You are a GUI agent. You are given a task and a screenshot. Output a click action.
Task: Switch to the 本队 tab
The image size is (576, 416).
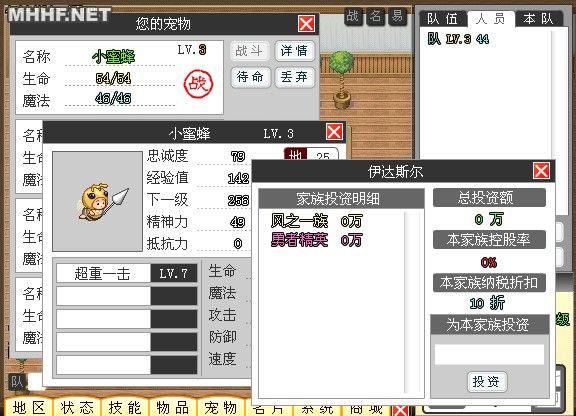click(539, 18)
